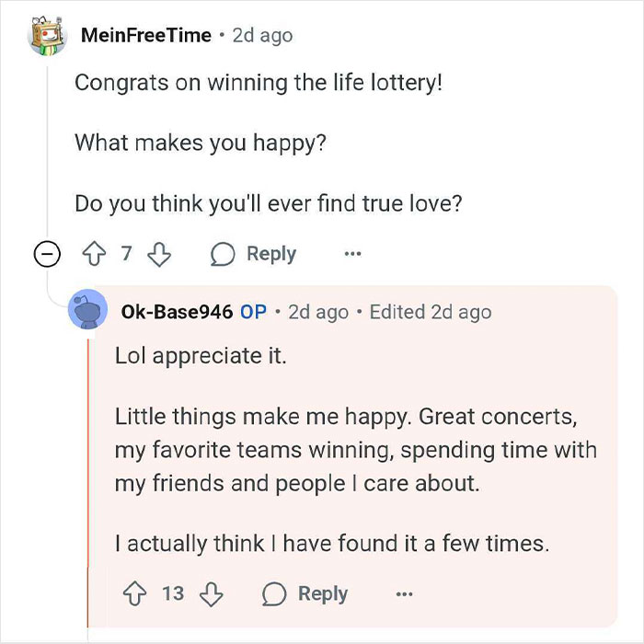Open MeinFreeTime's avatar profile picture

pyautogui.click(x=48, y=36)
